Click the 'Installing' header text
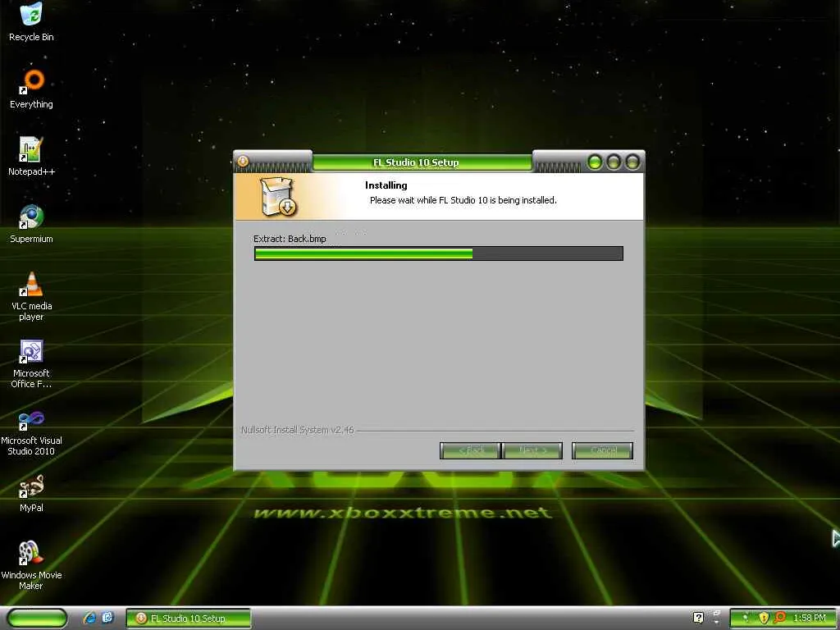The image size is (840, 630). pyautogui.click(x=386, y=185)
